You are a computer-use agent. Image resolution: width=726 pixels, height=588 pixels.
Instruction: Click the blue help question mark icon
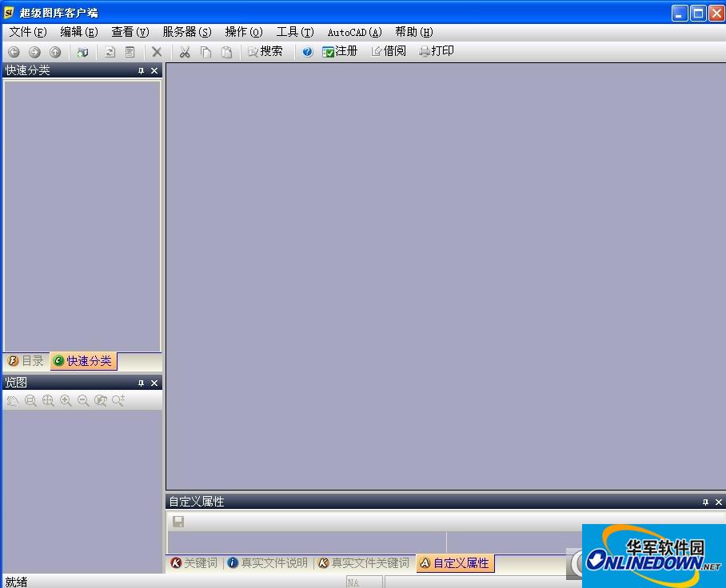pos(308,52)
